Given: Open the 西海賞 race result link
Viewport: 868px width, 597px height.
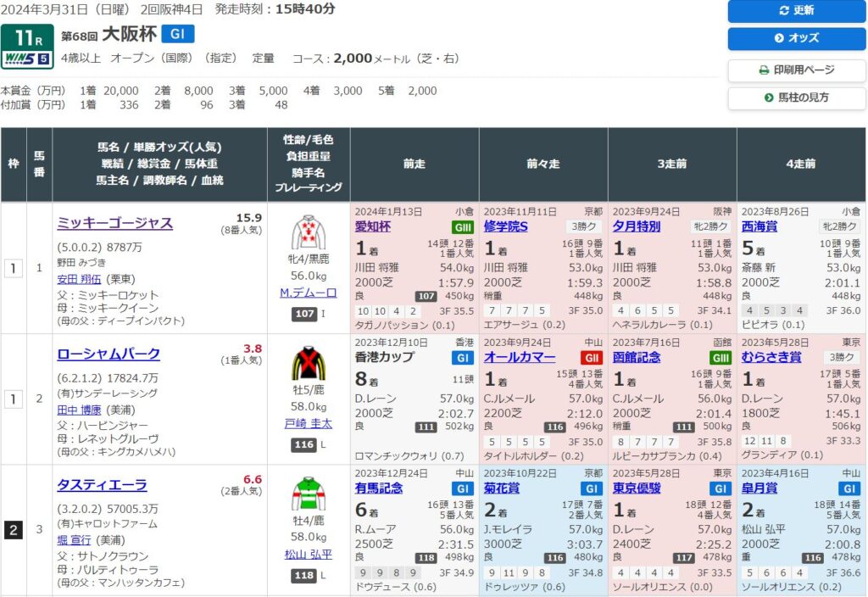Looking at the screenshot, I should pyautogui.click(x=759, y=226).
